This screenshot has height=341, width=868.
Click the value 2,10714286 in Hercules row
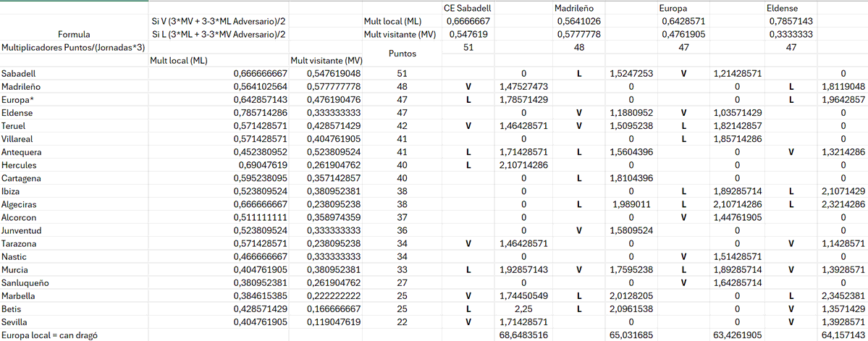tap(523, 165)
